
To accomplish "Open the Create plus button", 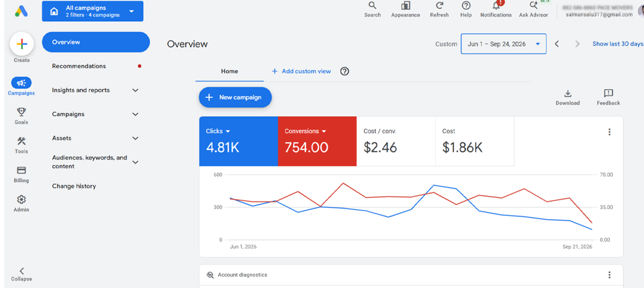I will click(22, 44).
